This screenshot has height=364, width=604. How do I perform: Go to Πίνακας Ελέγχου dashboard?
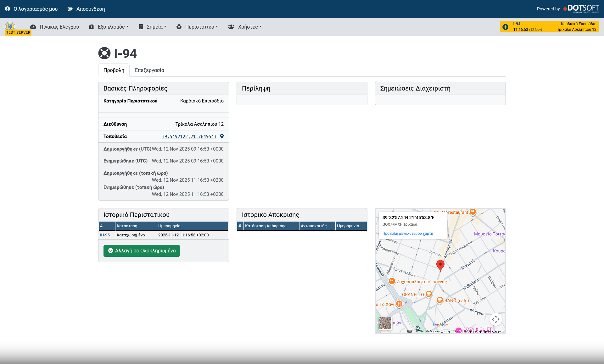click(55, 27)
